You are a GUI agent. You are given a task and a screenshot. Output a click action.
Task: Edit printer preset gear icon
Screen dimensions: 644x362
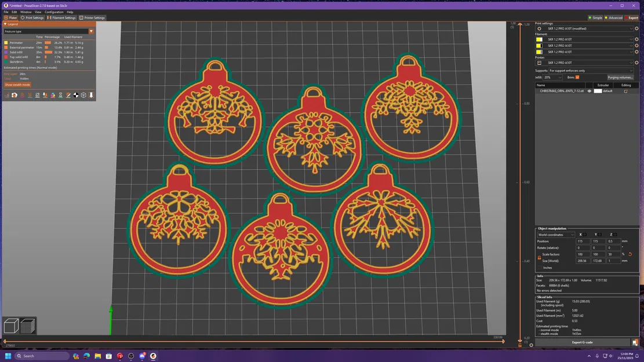coord(636,63)
